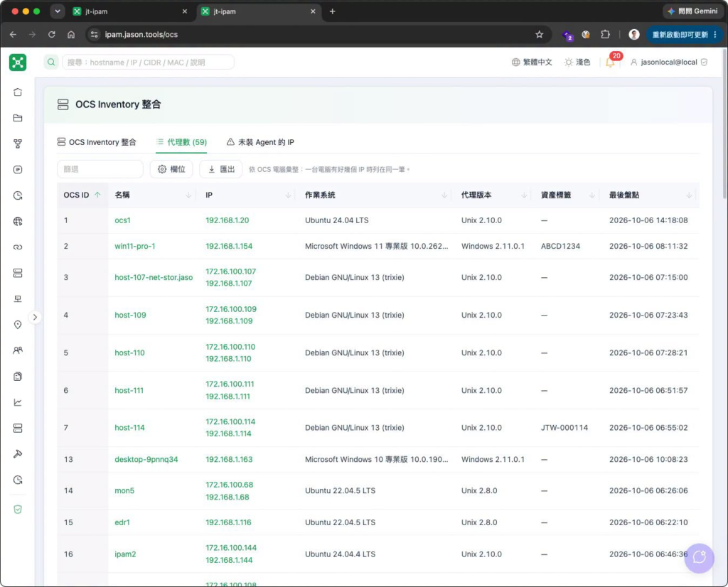The width and height of the screenshot is (728, 587).
Task: Open a new browser tab
Action: [333, 11]
